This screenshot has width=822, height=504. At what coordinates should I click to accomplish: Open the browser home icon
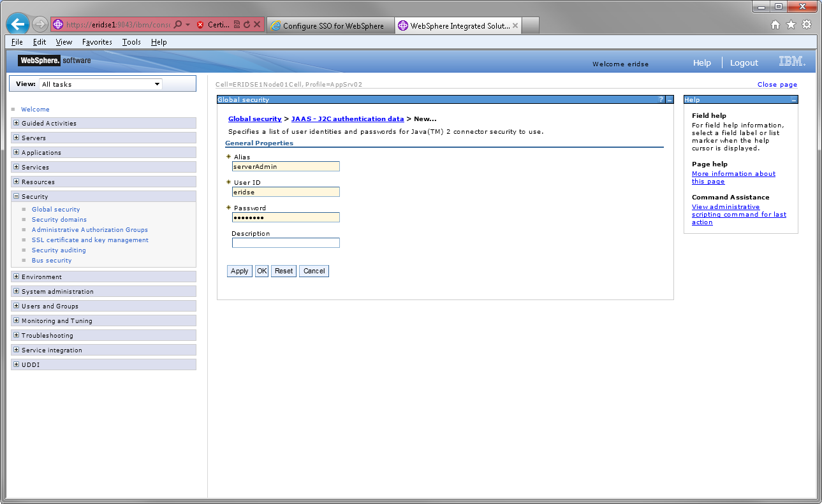[x=775, y=25]
